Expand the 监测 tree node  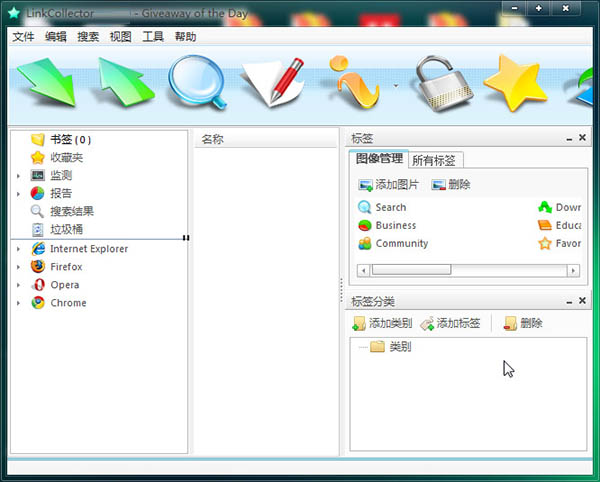(18, 176)
